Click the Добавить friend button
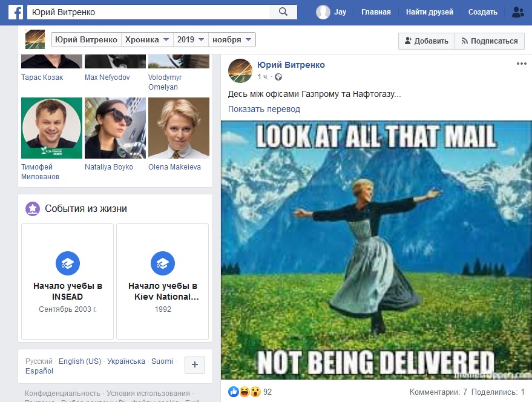Image resolution: width=532 pixels, height=402 pixels. [x=427, y=41]
